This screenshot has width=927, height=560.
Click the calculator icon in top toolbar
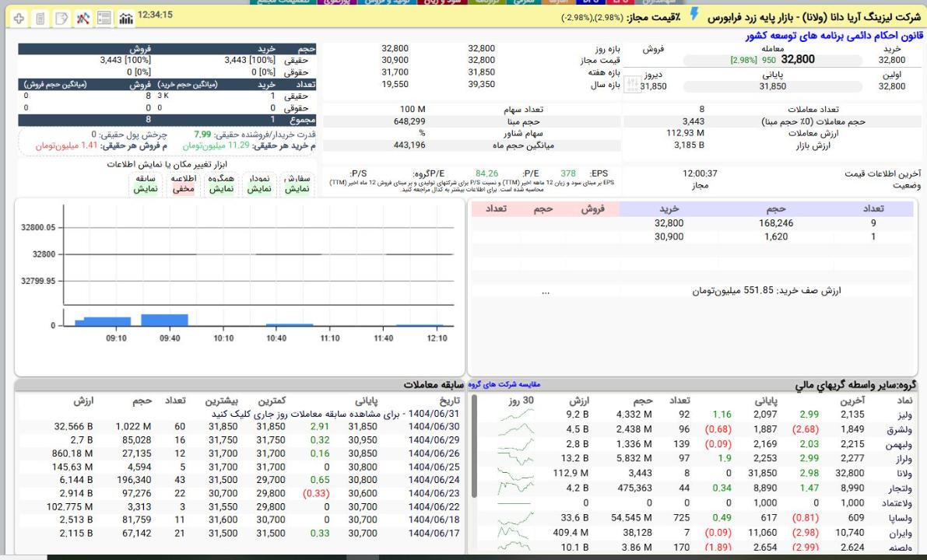point(40,17)
